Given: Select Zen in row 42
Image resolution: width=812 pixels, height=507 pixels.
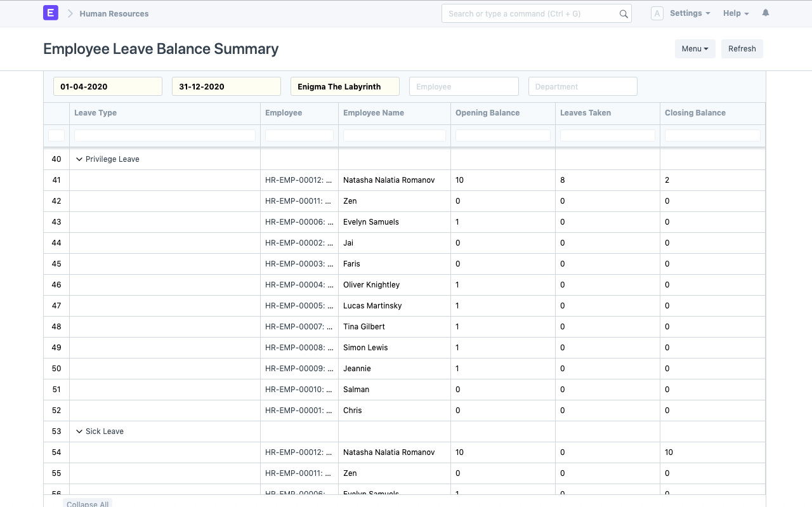Looking at the screenshot, I should click(x=395, y=201).
